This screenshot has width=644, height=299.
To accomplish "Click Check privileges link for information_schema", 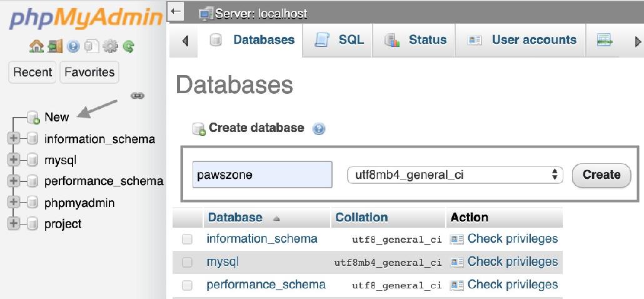I will coord(513,238).
